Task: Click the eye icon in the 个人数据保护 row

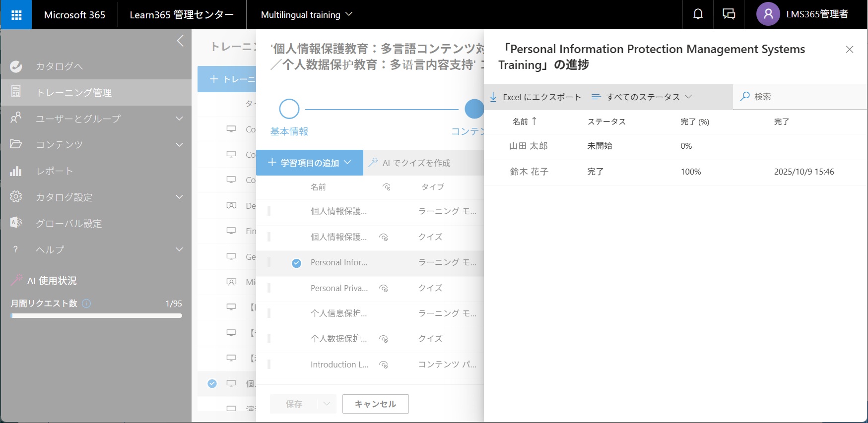Action: pos(384,339)
